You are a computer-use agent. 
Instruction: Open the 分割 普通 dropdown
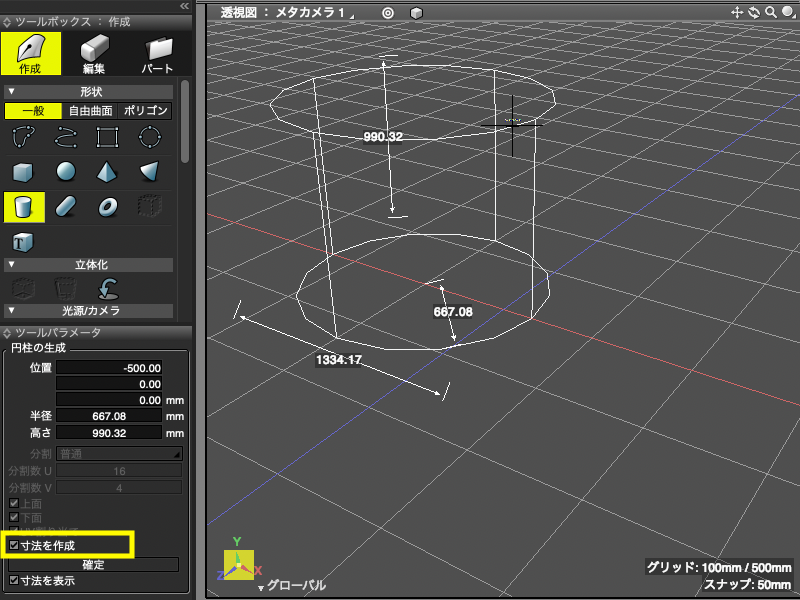click(119, 454)
